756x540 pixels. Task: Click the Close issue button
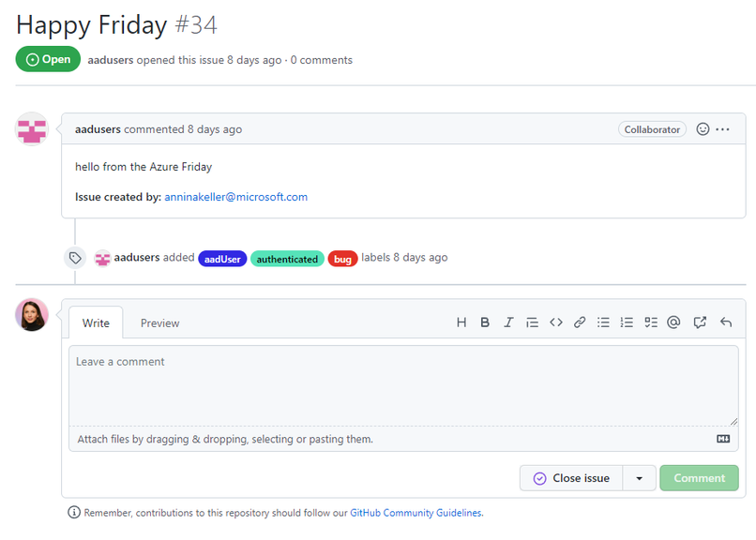click(x=571, y=478)
